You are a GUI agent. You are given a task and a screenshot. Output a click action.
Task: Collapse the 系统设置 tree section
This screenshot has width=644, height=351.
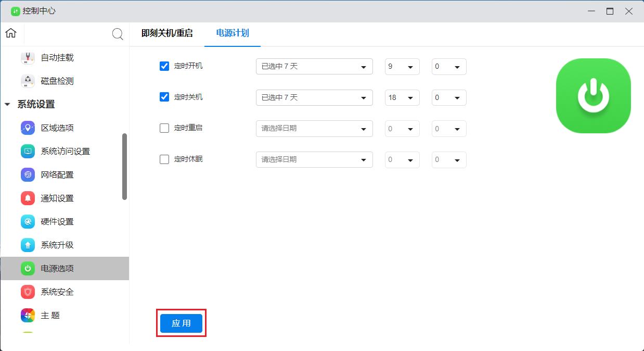click(x=7, y=105)
